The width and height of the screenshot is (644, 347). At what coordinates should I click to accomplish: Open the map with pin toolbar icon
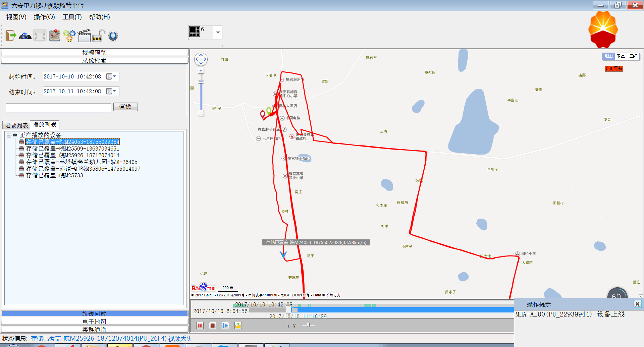(x=55, y=35)
